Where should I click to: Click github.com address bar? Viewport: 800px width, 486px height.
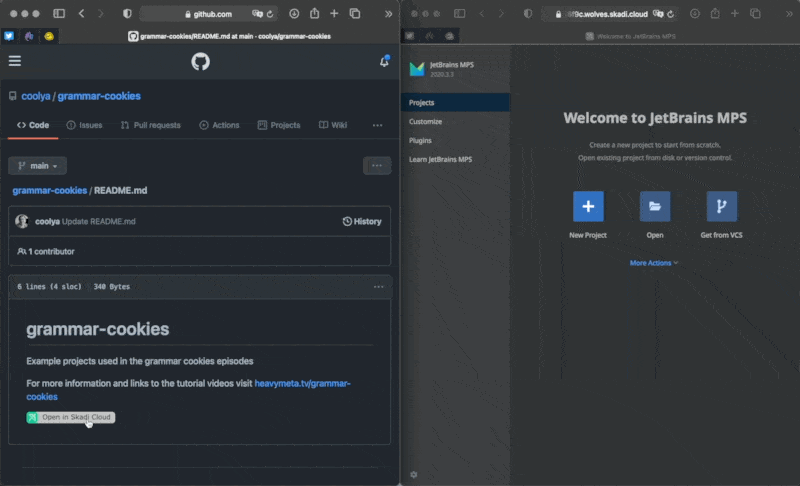point(208,14)
